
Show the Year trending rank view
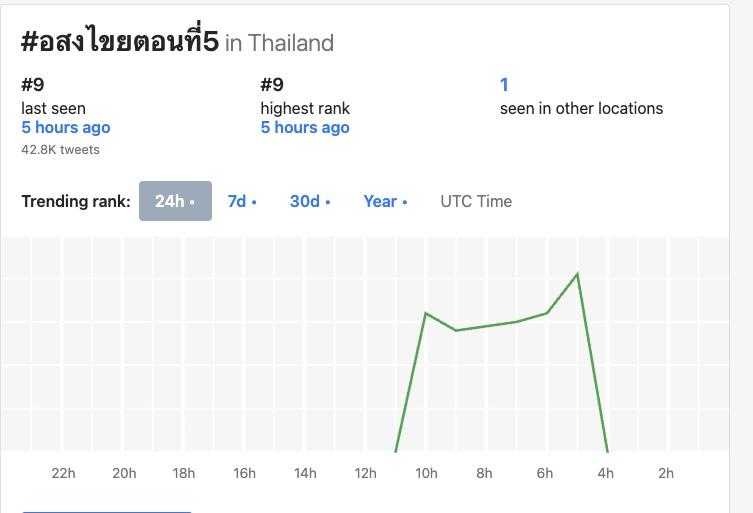tap(385, 201)
